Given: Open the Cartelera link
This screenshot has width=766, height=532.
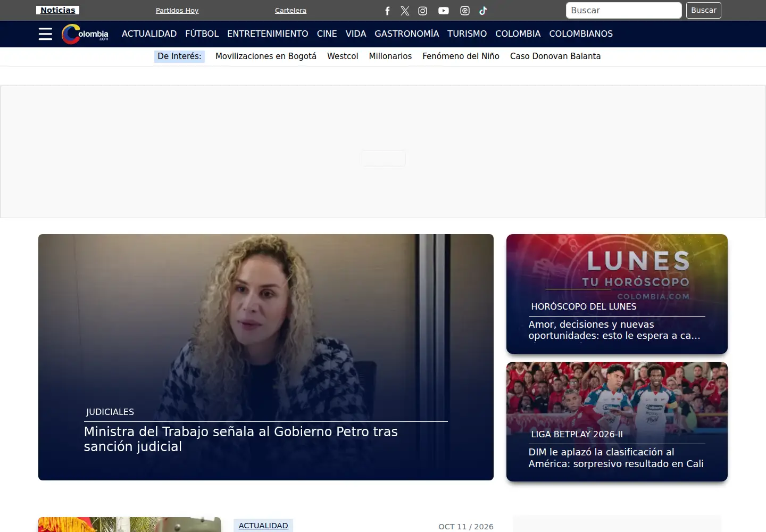Looking at the screenshot, I should click(x=290, y=11).
